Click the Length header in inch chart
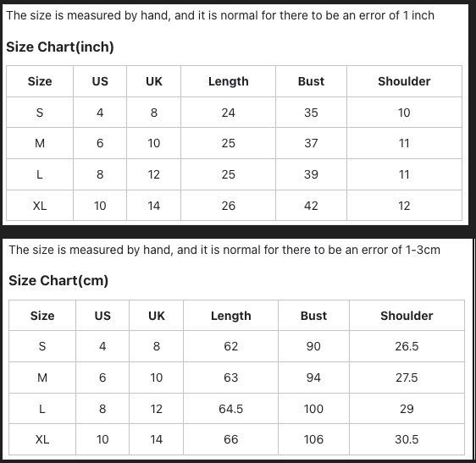This screenshot has width=476, height=463. click(229, 81)
